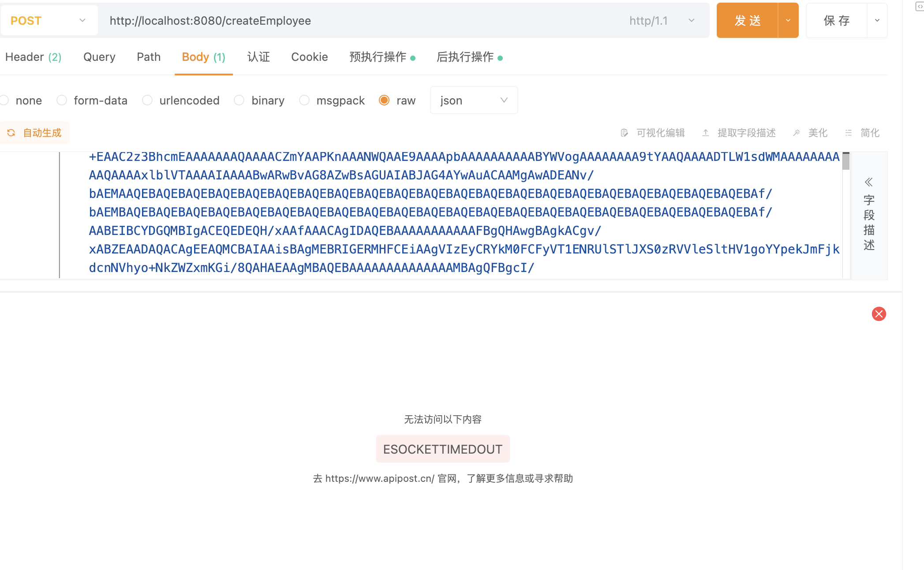Viewport: 924px width, 570px height.
Task: Click inside the raw JSON body editor
Action: click(450, 215)
